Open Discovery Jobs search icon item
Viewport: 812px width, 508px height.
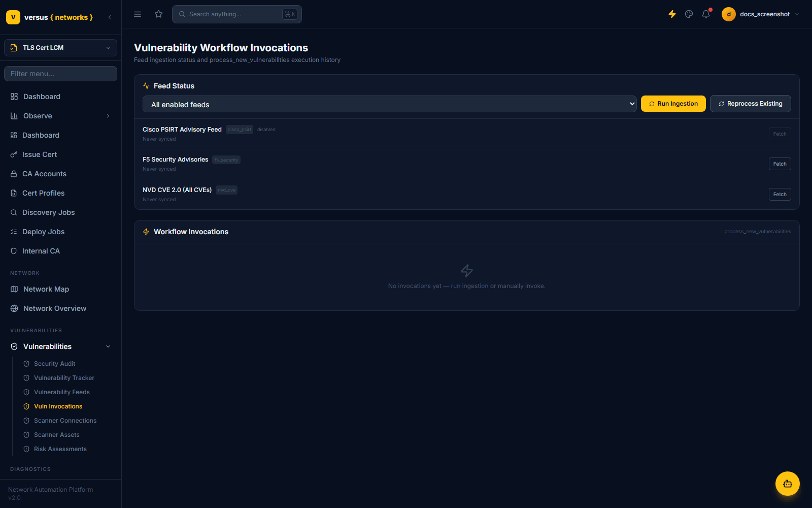60,212
